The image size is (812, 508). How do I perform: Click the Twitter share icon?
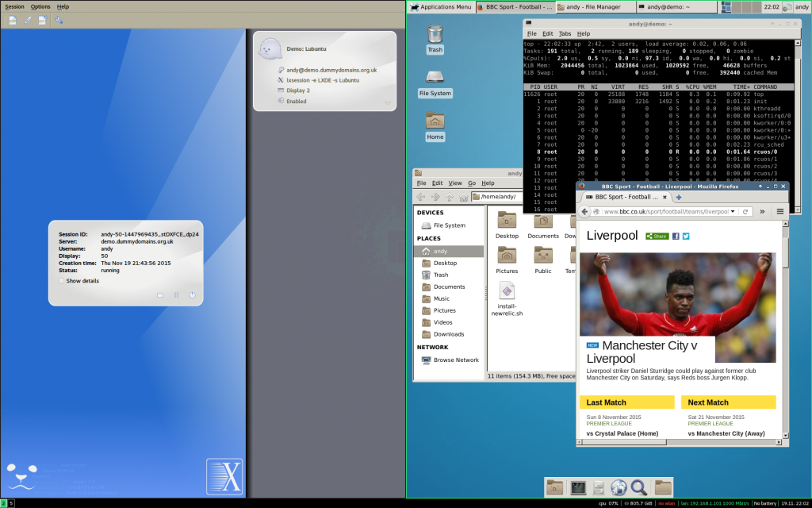click(x=686, y=237)
